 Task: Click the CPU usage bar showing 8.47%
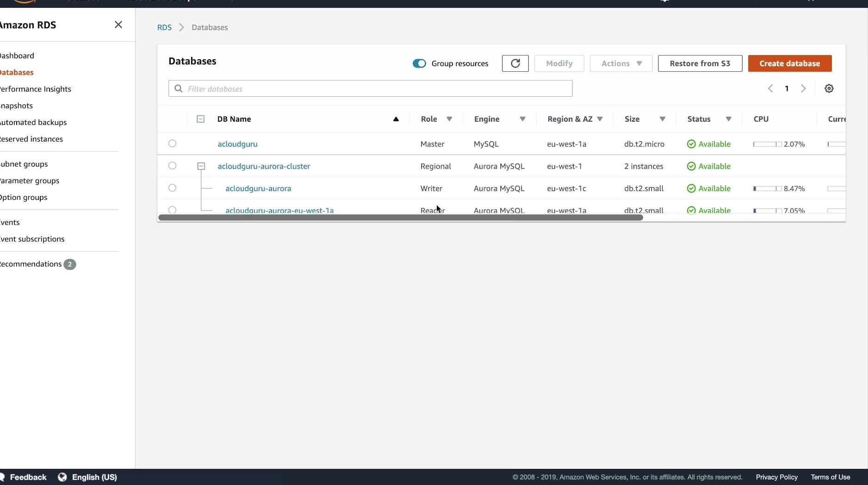pyautogui.click(x=767, y=188)
